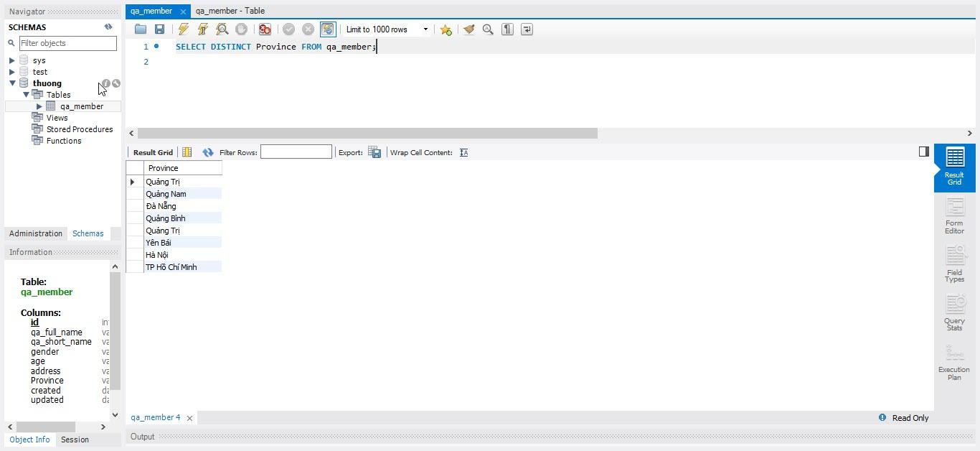Screen dimensions: 980x451
Task: Click the Read Only info icon
Action: click(882, 417)
